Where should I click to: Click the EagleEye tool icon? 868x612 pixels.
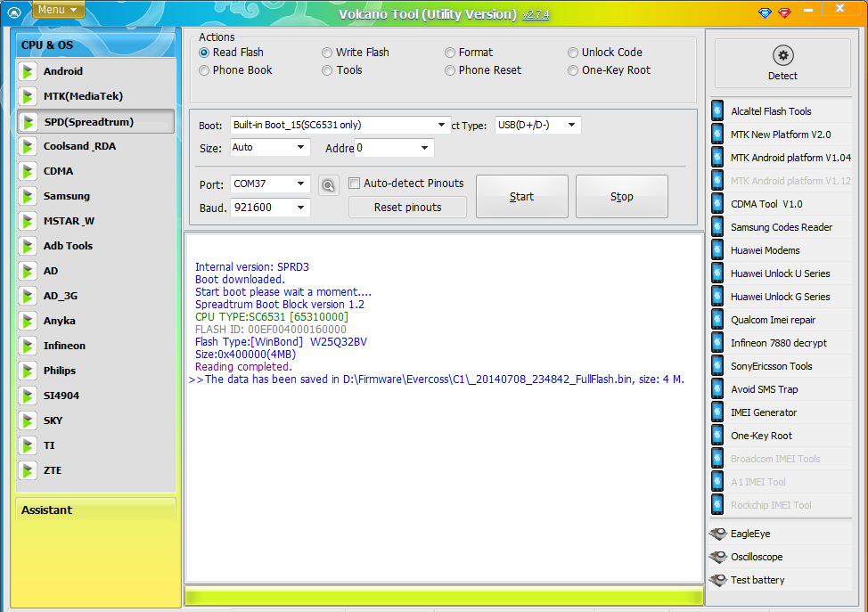coord(718,534)
